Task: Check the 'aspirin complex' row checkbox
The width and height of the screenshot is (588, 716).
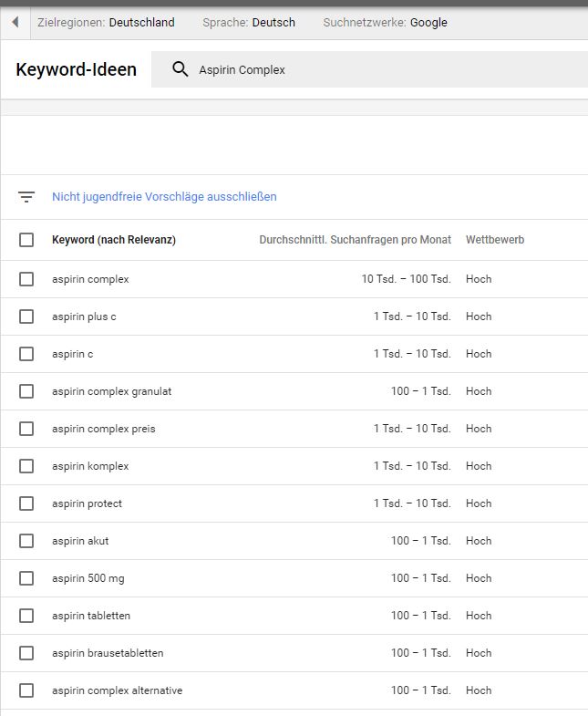Action: pos(26,279)
